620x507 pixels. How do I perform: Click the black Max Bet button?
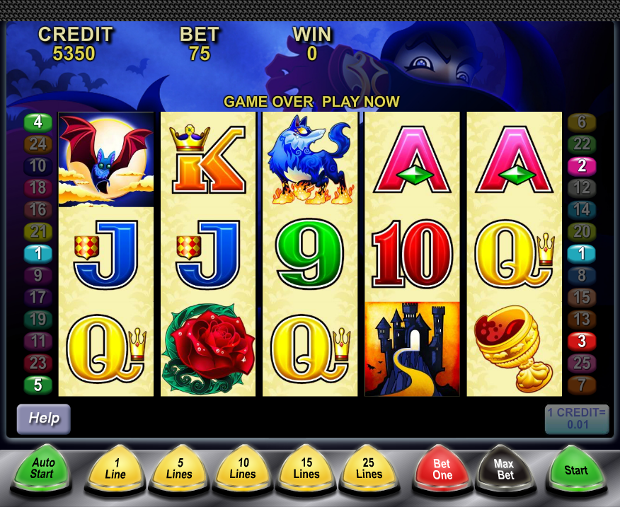pos(505,469)
